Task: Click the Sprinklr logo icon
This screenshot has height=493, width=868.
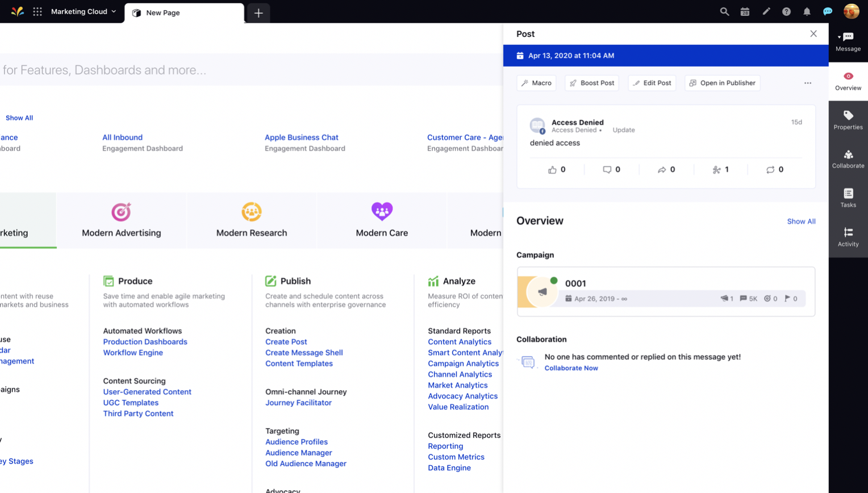Action: click(18, 11)
